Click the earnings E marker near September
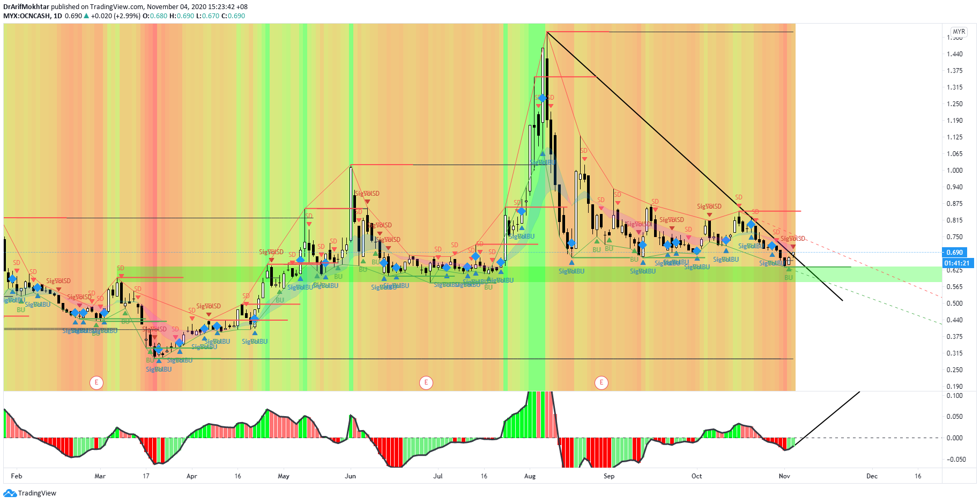This screenshot has height=503, width=980. pos(602,382)
